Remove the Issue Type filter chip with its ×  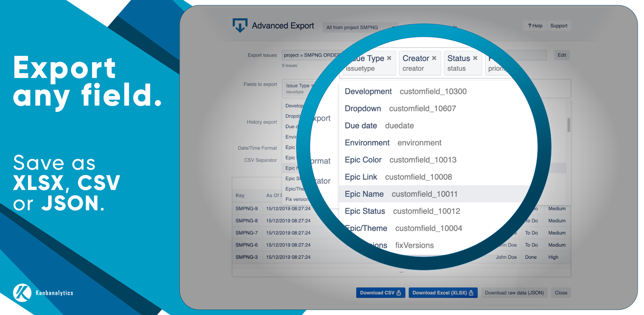[x=389, y=58]
